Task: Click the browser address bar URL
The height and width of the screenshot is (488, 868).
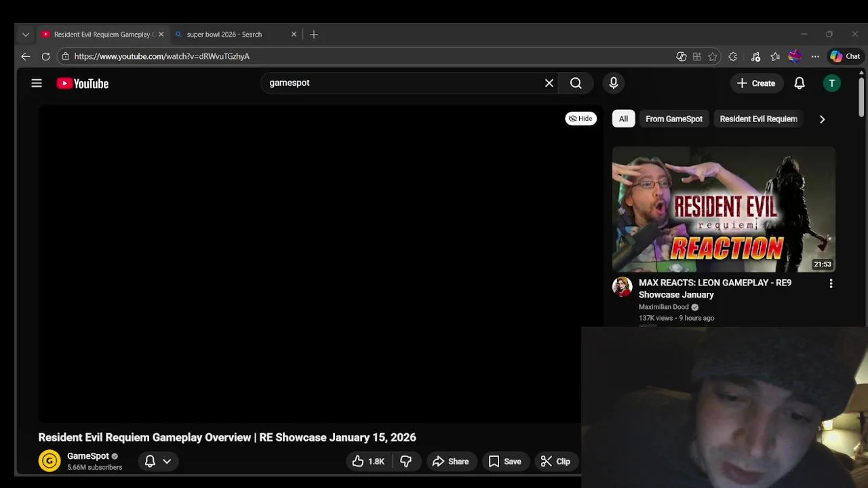Action: [x=162, y=57]
